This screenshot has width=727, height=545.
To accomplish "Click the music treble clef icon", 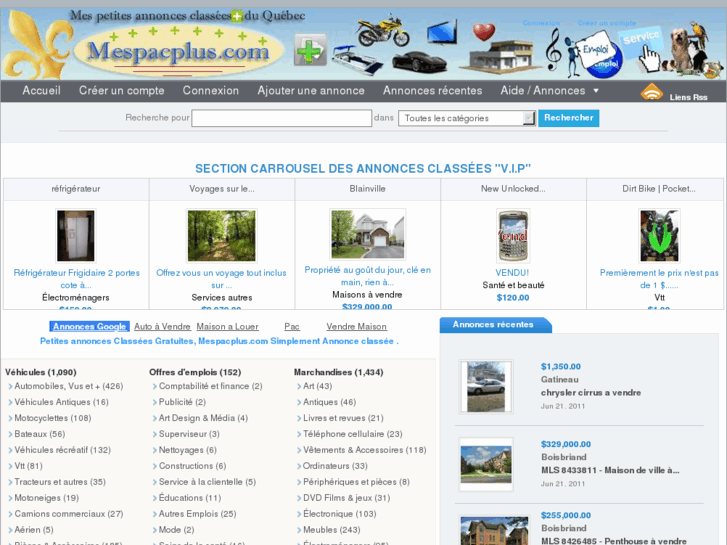I will 553,49.
